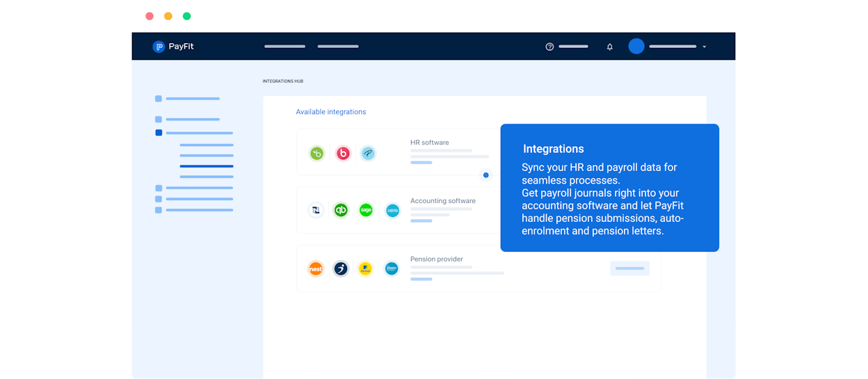Select the Sage integration icon
Viewport: 868px width, 379px height.
click(x=366, y=210)
